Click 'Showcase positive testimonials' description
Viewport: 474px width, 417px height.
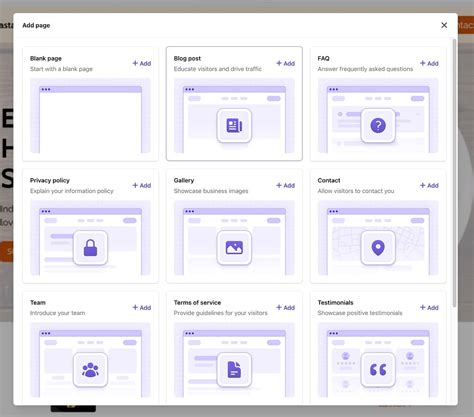click(x=360, y=313)
